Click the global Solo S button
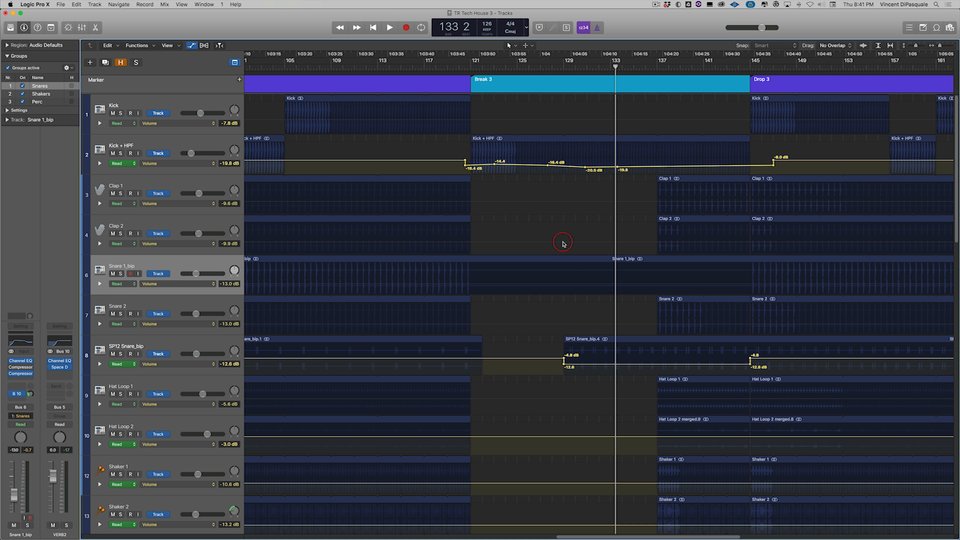Image resolution: width=960 pixels, height=540 pixels. click(x=136, y=62)
